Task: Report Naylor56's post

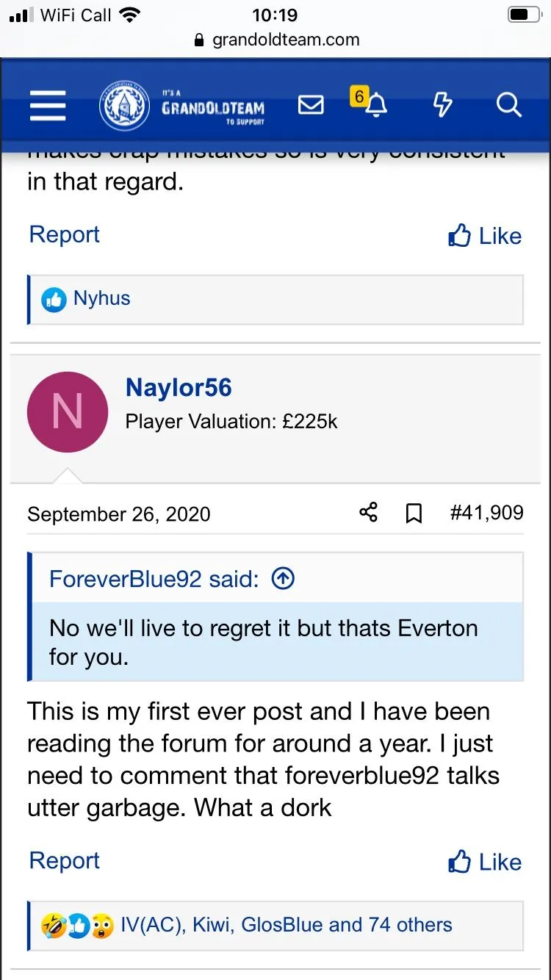Action: [x=64, y=860]
